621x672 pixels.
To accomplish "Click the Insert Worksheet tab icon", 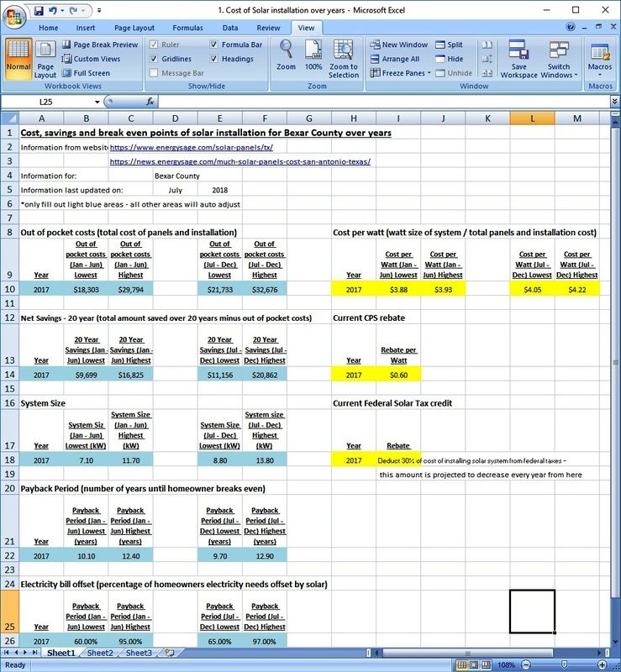I will (x=170, y=653).
